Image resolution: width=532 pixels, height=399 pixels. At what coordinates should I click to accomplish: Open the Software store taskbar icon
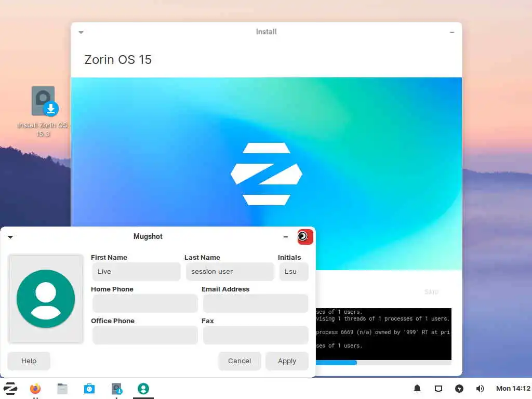(89, 389)
